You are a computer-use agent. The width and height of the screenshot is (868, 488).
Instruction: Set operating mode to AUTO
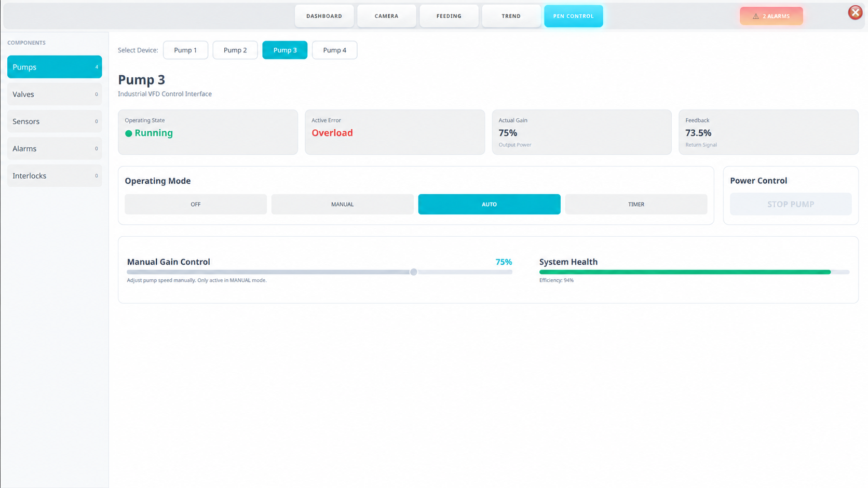[x=490, y=204]
